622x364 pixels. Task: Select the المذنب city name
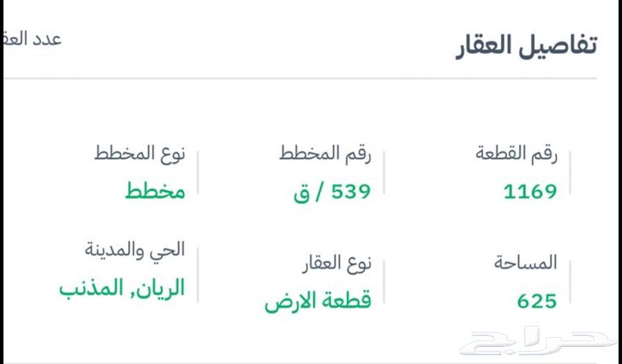click(x=88, y=287)
